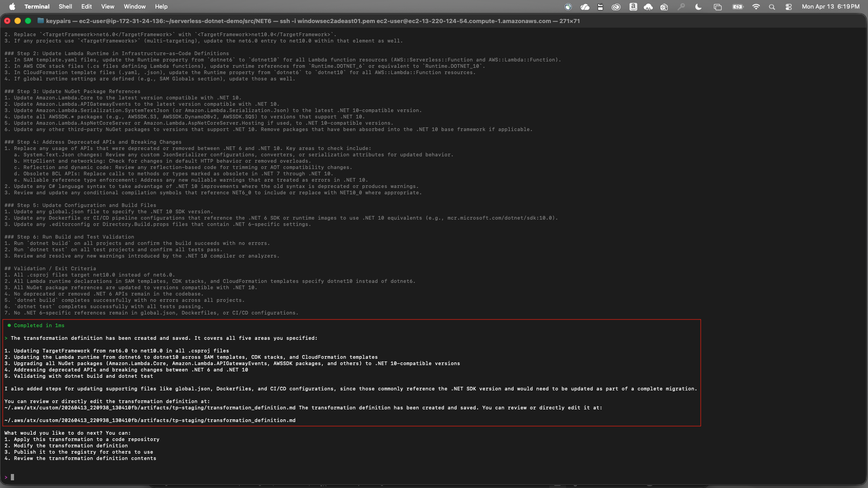Viewport: 868px width, 488px height.
Task: Click '### Step 6: Run Build and Test Validation'
Action: tap(69, 237)
